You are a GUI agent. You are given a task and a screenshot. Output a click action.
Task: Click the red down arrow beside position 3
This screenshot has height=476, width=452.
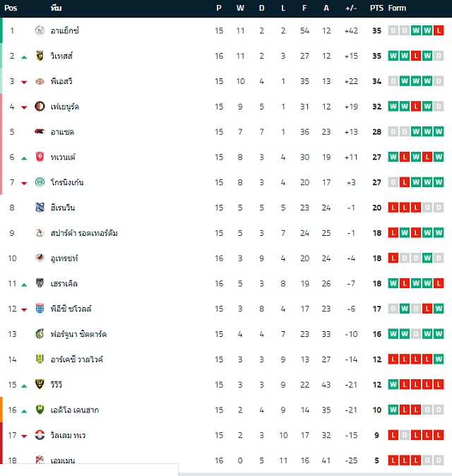coord(24,82)
